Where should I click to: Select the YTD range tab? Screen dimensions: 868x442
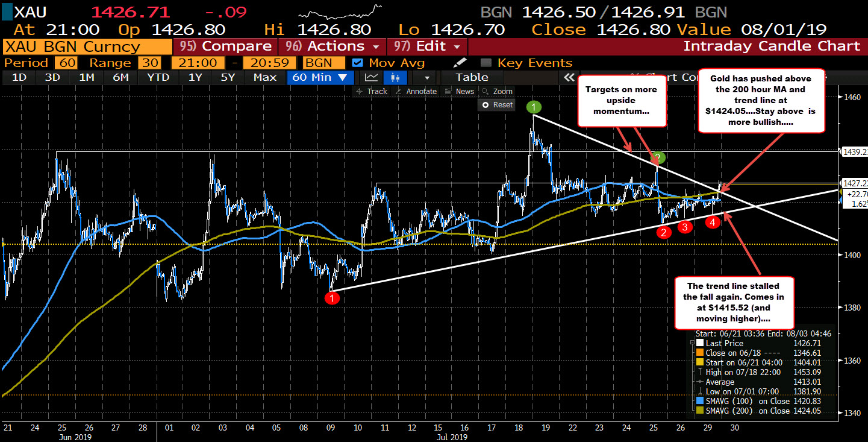160,77
